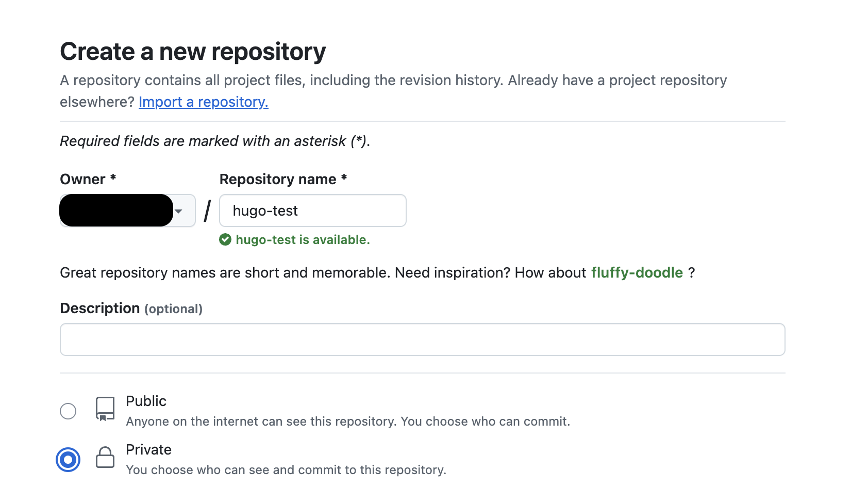Click the Create a new repository heading
868x486 pixels.
[193, 52]
